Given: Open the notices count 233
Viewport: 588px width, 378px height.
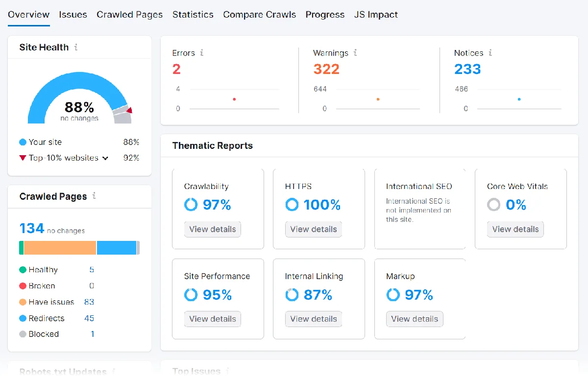Looking at the screenshot, I should click(x=467, y=70).
